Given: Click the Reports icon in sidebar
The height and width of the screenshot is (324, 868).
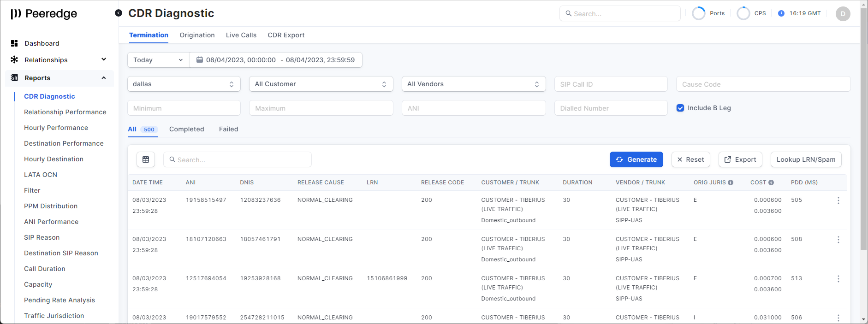Looking at the screenshot, I should (x=14, y=77).
